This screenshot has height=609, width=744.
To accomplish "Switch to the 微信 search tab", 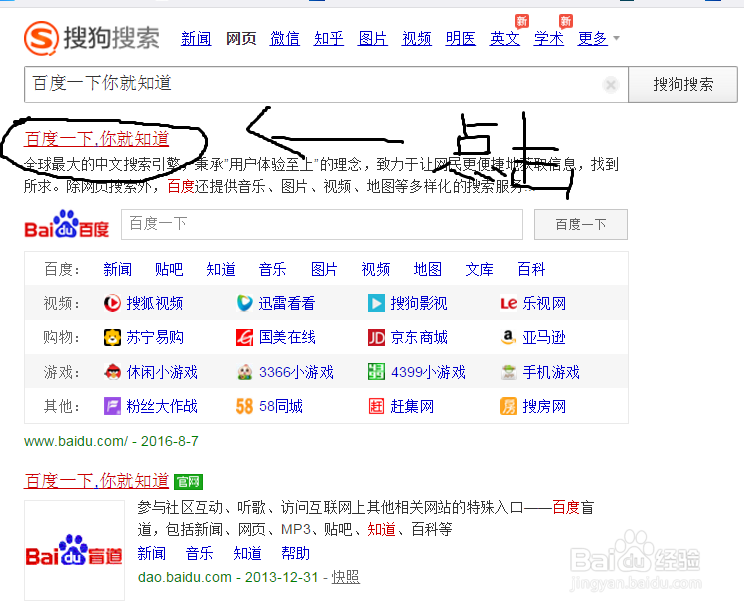I will pyautogui.click(x=285, y=38).
